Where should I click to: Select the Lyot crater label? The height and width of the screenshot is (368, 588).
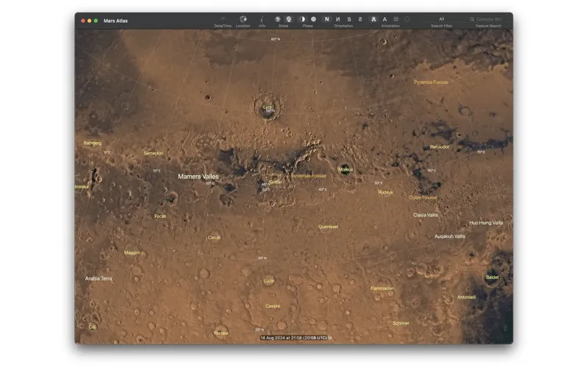[268, 107]
